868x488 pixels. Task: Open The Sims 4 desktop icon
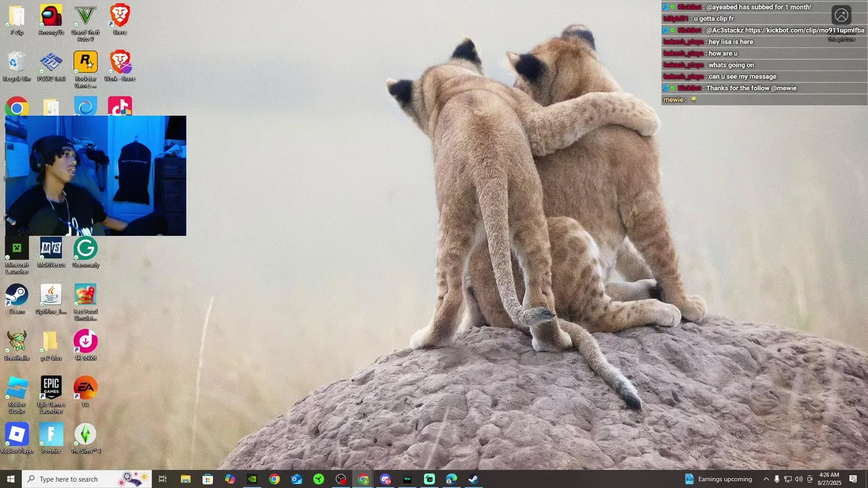pyautogui.click(x=85, y=439)
